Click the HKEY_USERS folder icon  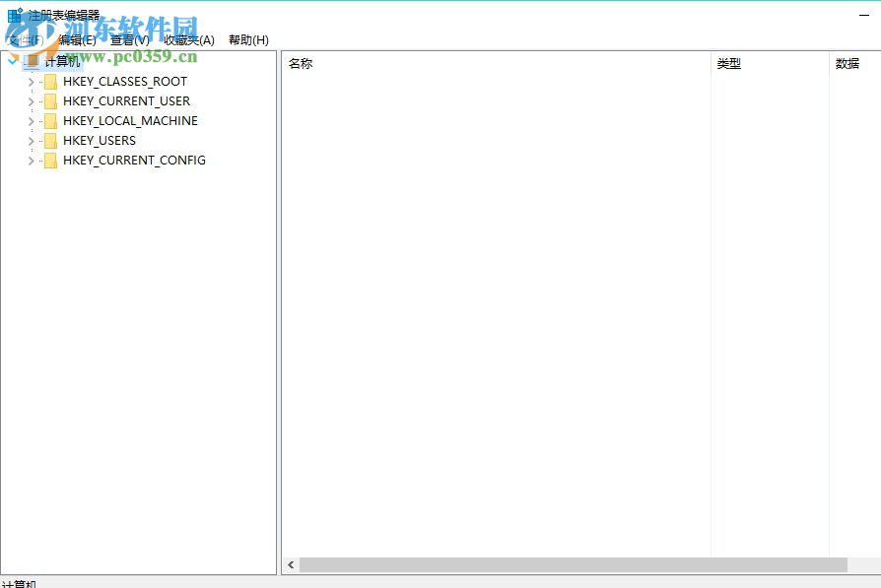(x=50, y=141)
